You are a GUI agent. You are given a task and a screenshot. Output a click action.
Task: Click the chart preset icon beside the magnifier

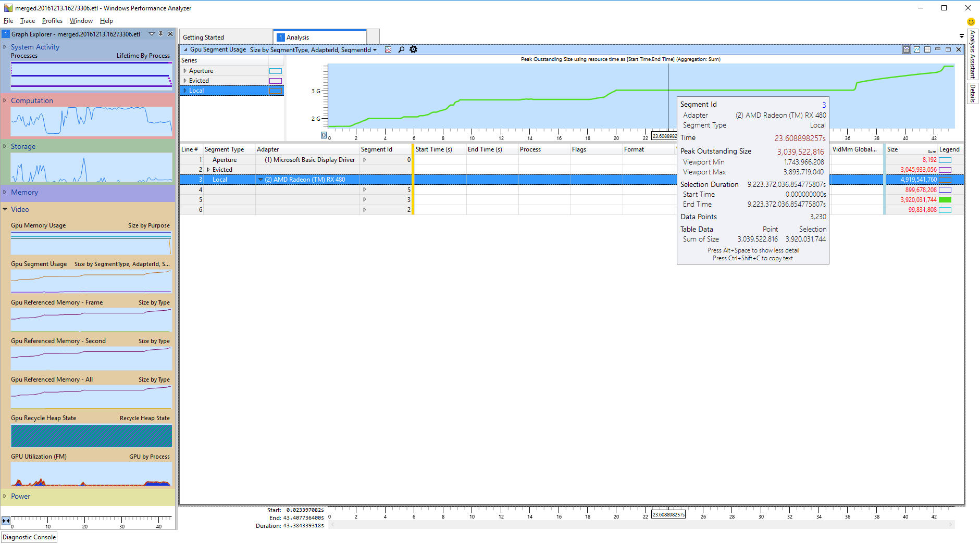pyautogui.click(x=388, y=49)
